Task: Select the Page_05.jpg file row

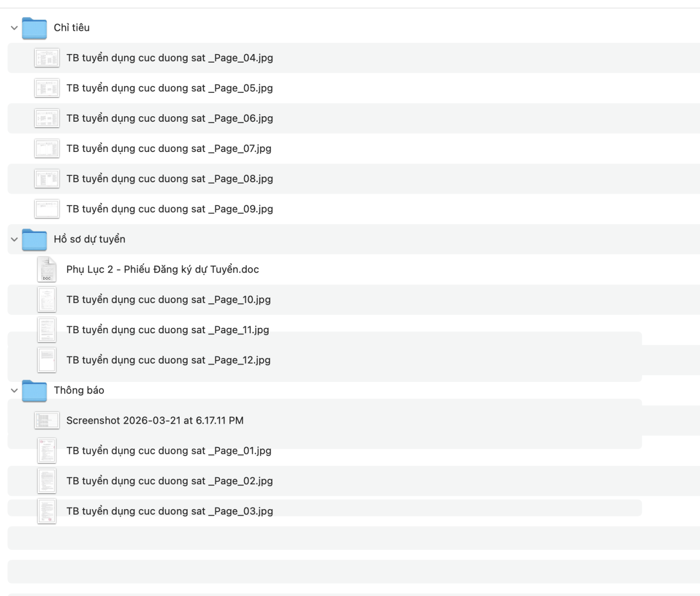Action: pos(169,88)
